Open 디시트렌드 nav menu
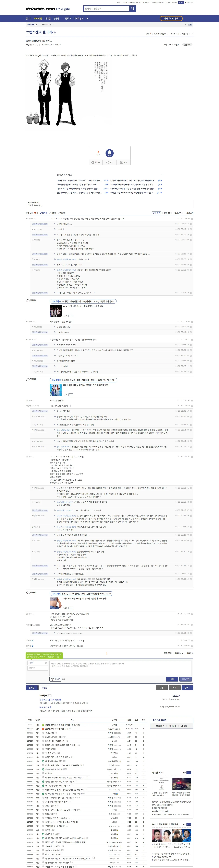The height and width of the screenshot is (868, 219). pos(78,19)
